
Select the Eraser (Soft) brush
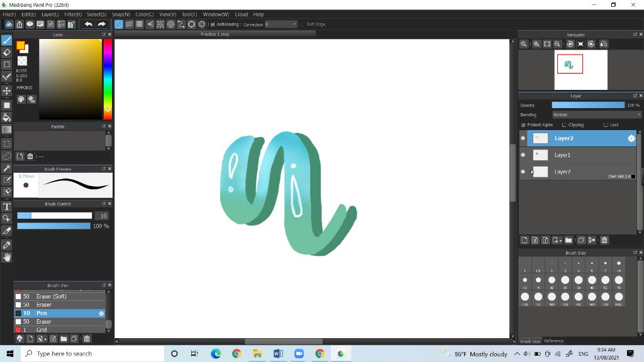[x=60, y=297]
